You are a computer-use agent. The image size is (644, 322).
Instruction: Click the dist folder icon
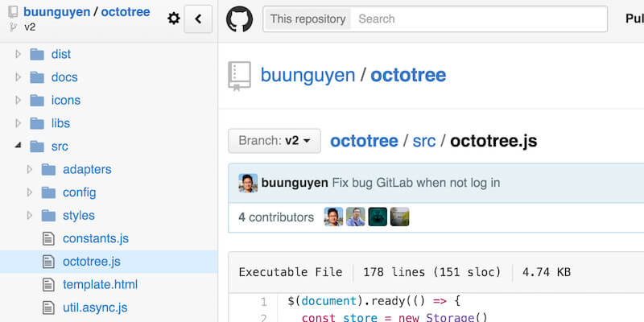[37, 55]
